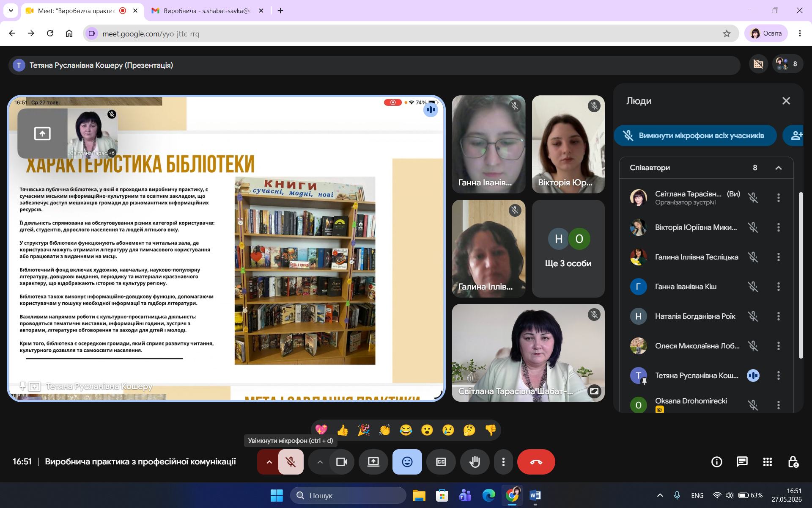Collapse the Співавтори participants section
The width and height of the screenshot is (812, 508).
pyautogui.click(x=778, y=168)
